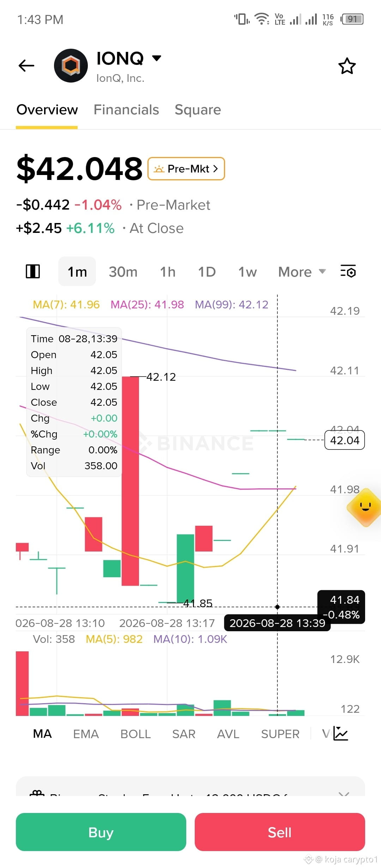
Task: Tap the Vol: 358 label
Action: point(54,639)
